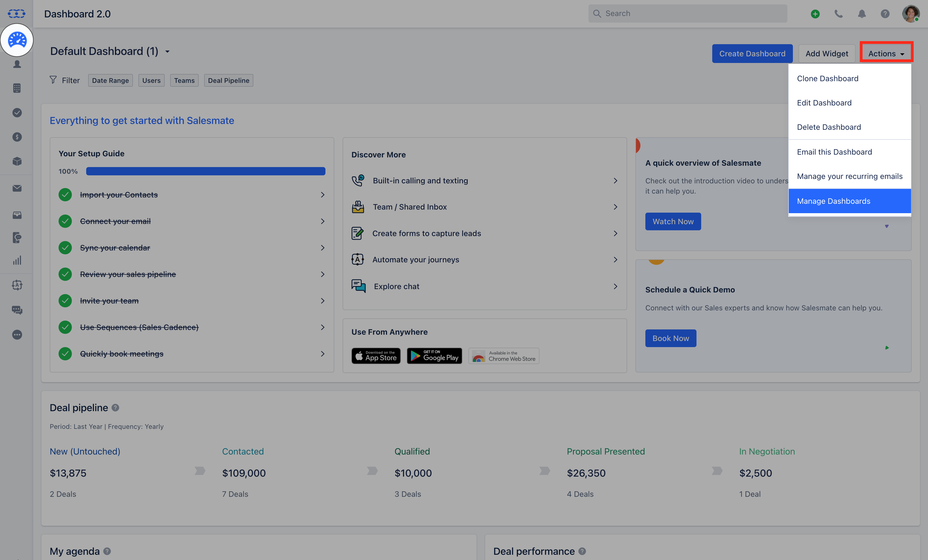Viewport: 928px width, 560px height.
Task: Click the notifications bell icon
Action: click(x=862, y=14)
